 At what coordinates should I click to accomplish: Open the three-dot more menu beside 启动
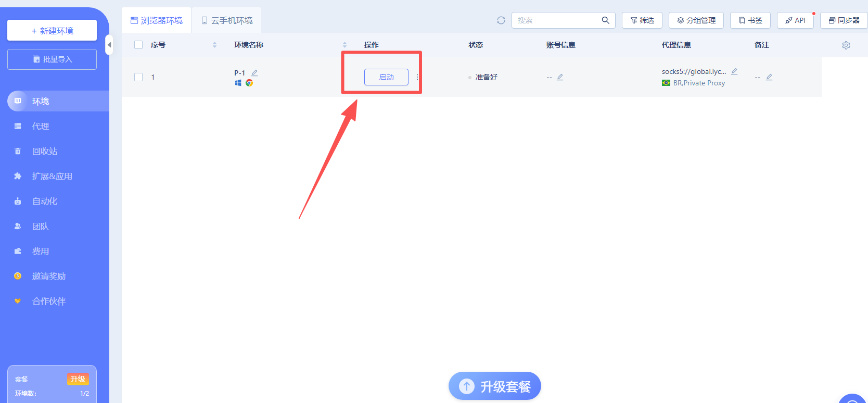point(417,77)
